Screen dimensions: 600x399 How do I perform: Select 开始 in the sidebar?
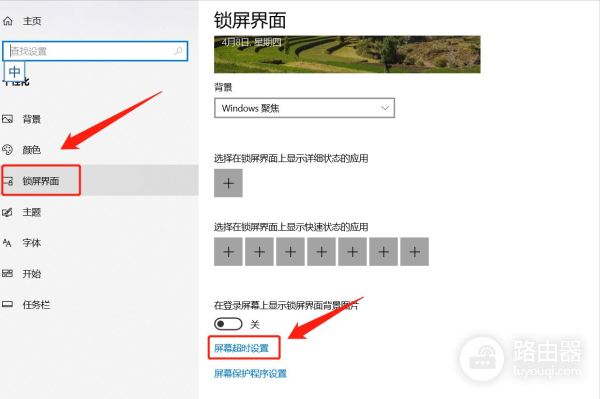tap(32, 274)
